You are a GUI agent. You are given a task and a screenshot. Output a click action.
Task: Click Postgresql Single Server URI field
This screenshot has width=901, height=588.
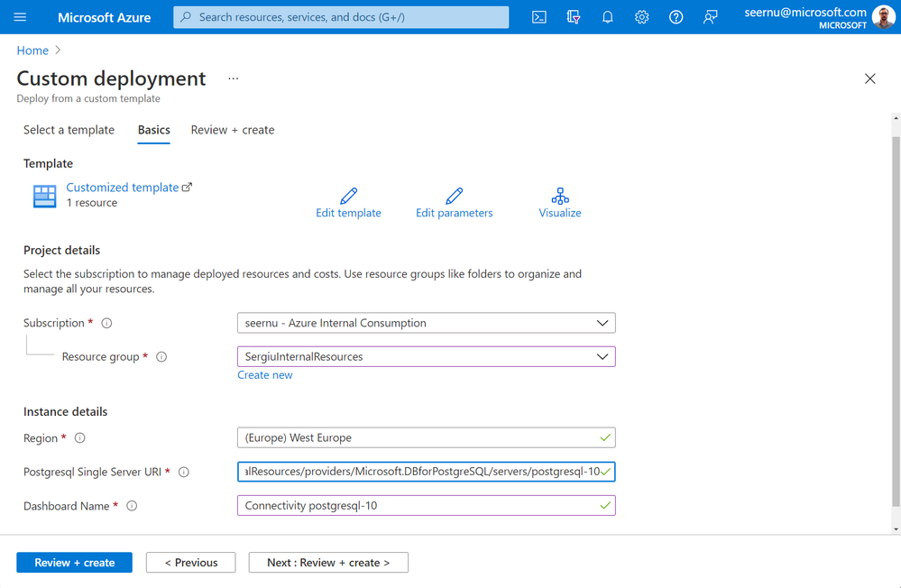(427, 472)
